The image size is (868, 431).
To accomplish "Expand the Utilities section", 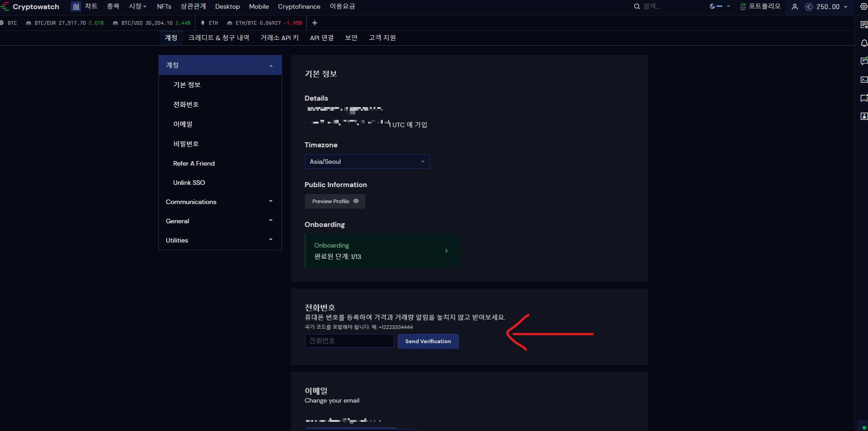I will pos(220,240).
